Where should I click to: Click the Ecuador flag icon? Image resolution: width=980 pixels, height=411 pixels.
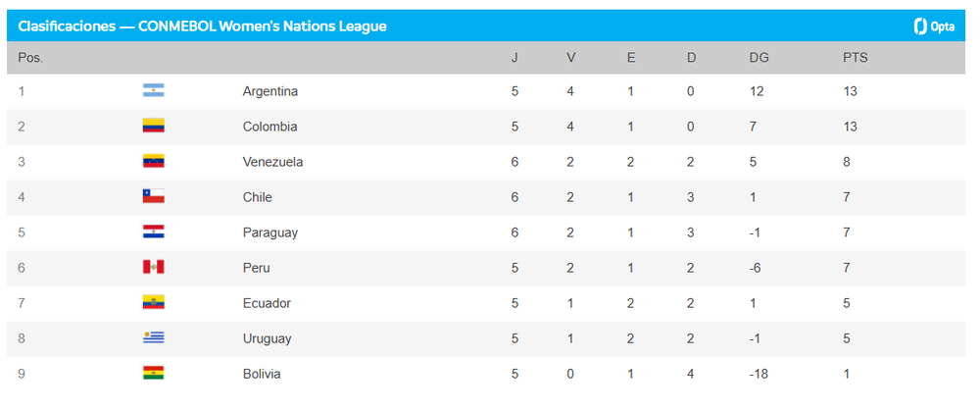153,303
